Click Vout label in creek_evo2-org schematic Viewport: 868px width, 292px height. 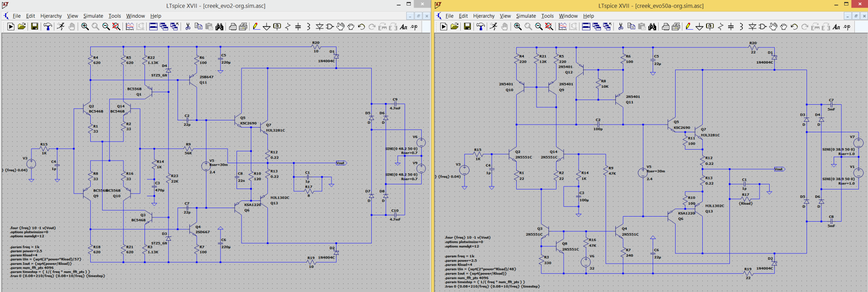[x=340, y=163]
